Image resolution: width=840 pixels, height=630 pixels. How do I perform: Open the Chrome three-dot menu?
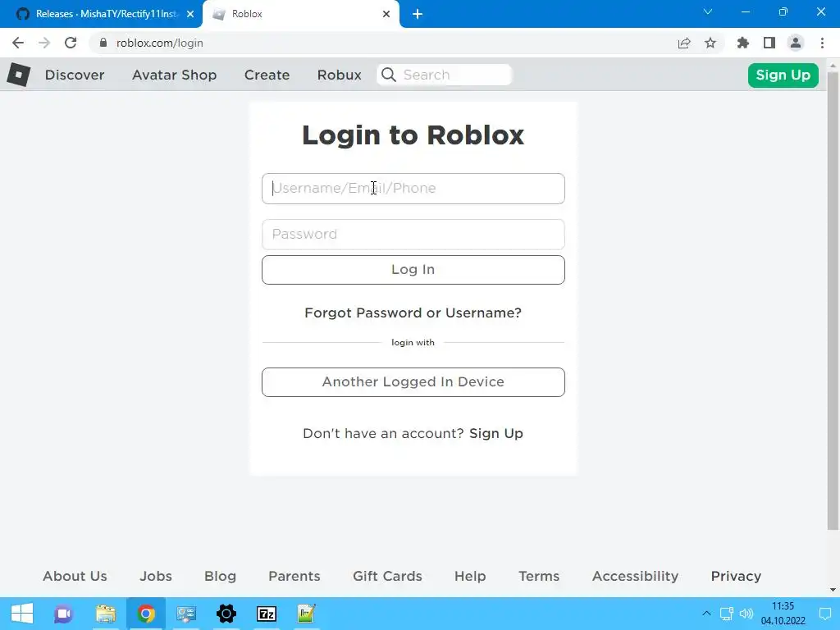[x=822, y=43]
